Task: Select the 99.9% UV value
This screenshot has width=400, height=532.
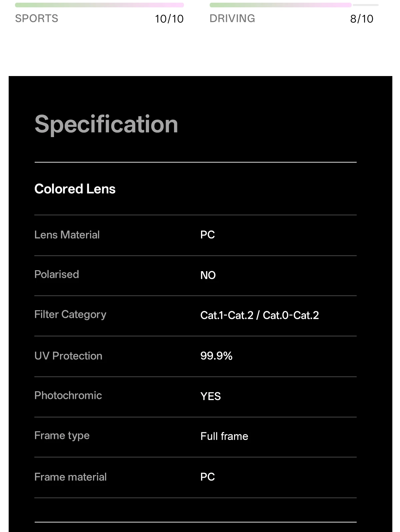Action: click(x=216, y=356)
